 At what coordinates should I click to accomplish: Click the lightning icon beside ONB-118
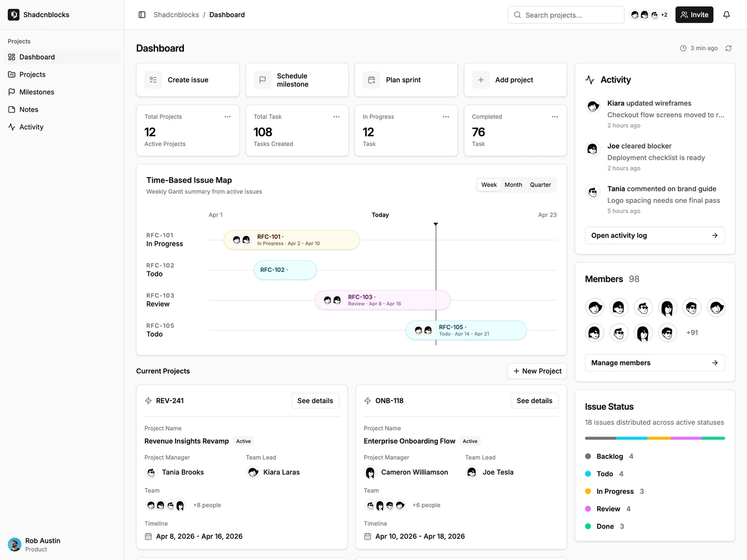tap(367, 401)
